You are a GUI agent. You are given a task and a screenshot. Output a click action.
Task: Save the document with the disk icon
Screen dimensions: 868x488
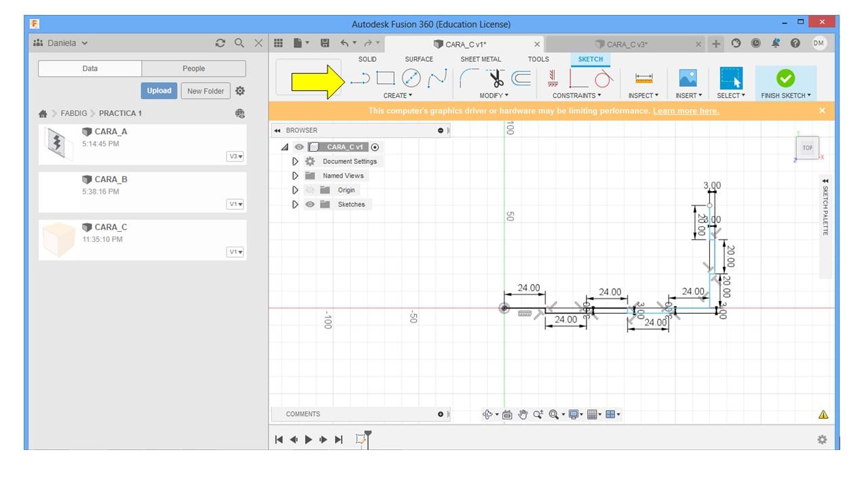tap(325, 43)
